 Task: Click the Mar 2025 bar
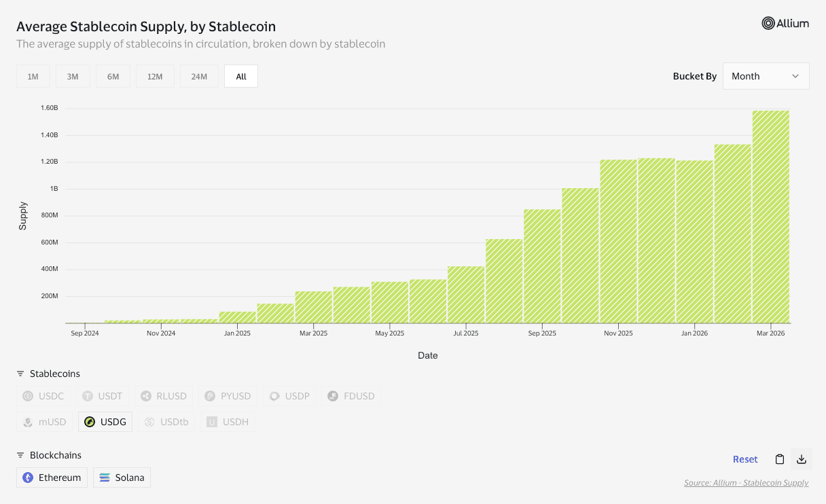point(314,307)
